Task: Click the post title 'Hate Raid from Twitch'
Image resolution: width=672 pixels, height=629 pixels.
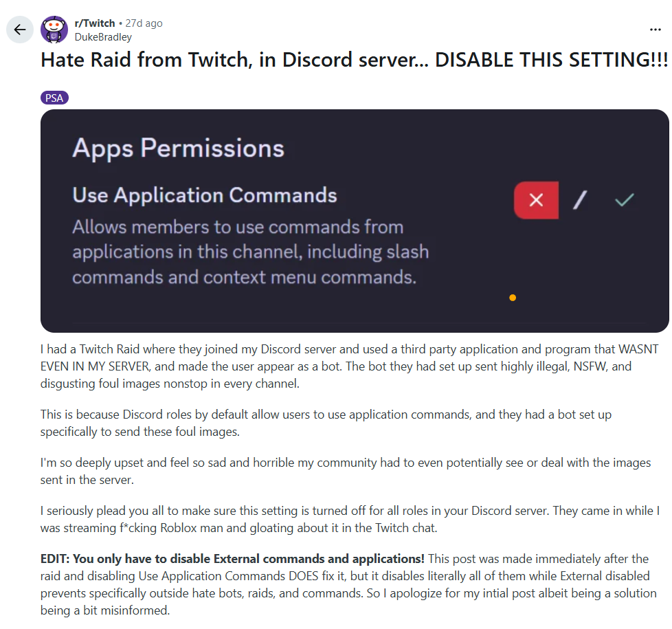Action: coord(354,60)
